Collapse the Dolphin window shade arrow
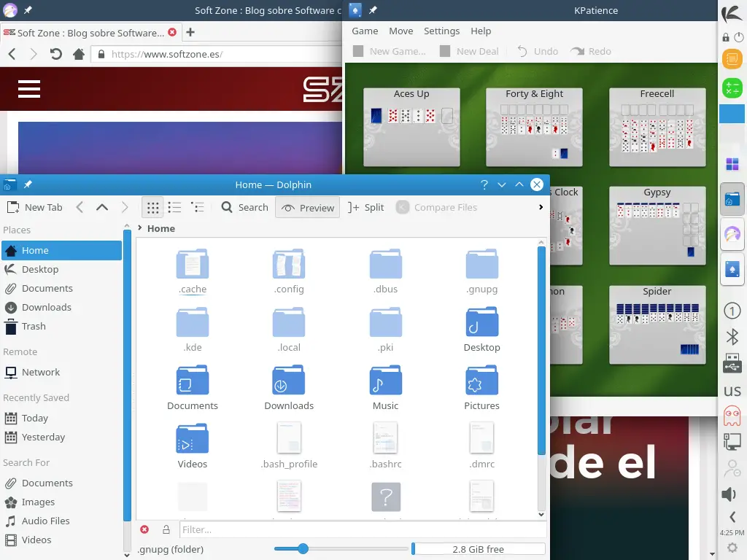 pyautogui.click(x=501, y=184)
